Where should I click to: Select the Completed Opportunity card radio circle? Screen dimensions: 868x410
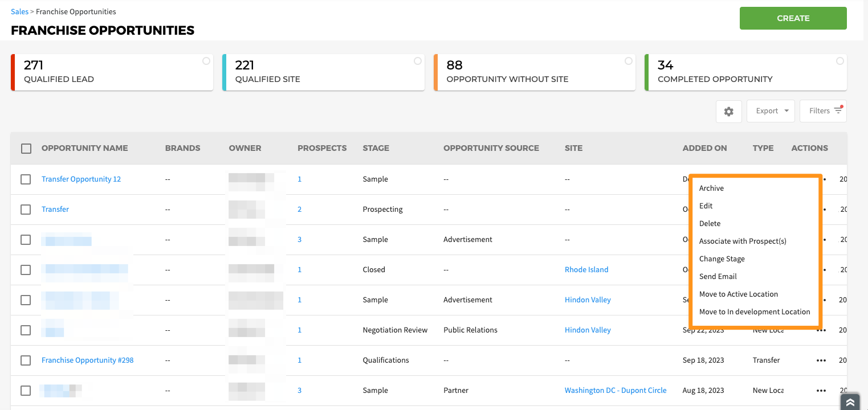[x=840, y=61]
